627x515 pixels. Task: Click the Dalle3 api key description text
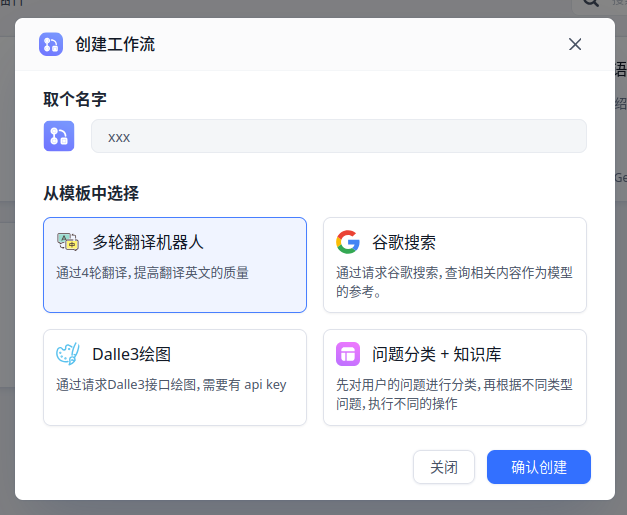click(171, 384)
